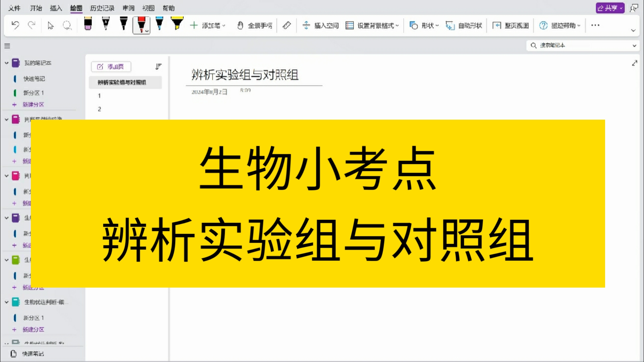
Task: Click the purple 共享 share button
Action: coord(610,8)
